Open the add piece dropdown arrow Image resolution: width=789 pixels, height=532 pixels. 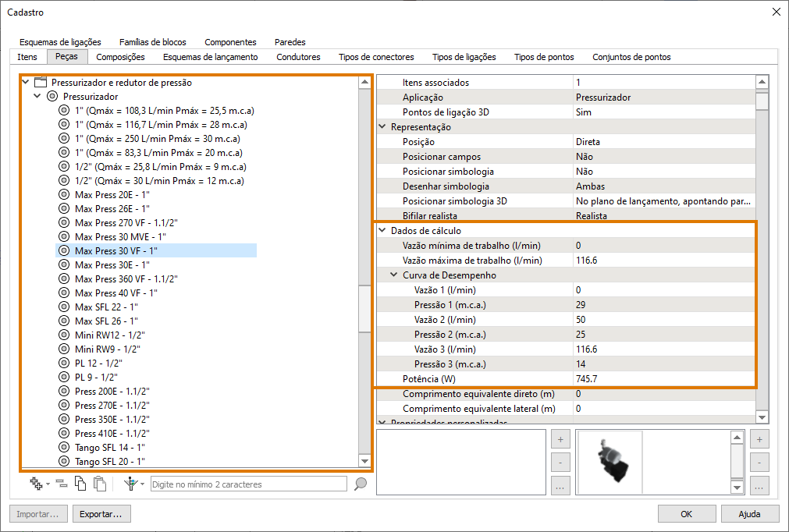tap(48, 484)
